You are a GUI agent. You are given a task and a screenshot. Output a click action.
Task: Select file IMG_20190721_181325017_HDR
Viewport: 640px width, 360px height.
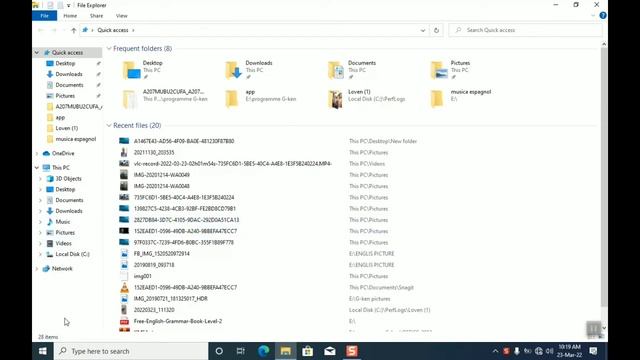(171, 299)
